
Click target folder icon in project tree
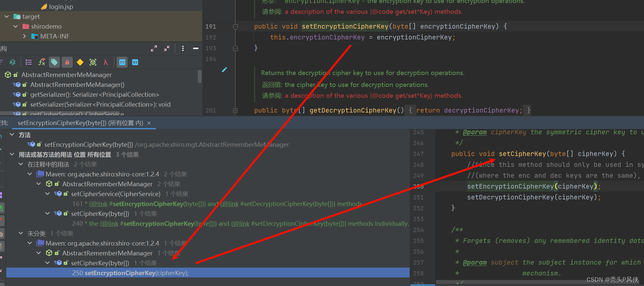(x=17, y=16)
